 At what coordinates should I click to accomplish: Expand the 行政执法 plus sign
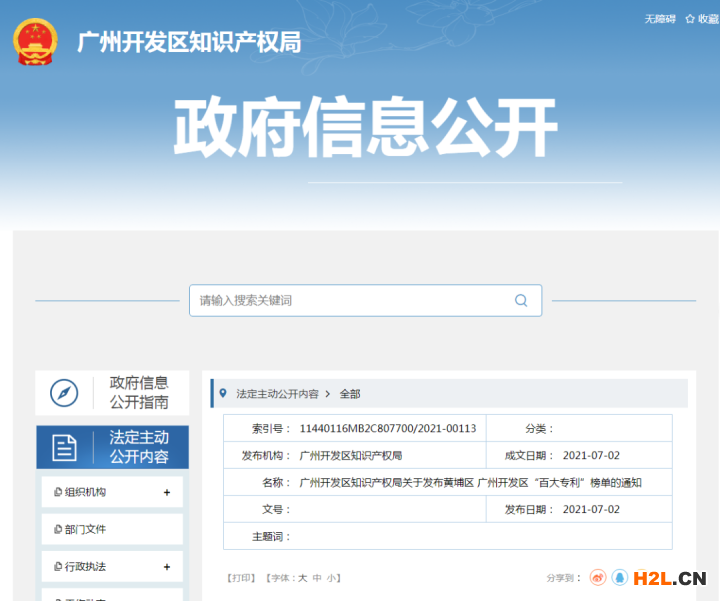click(x=167, y=567)
